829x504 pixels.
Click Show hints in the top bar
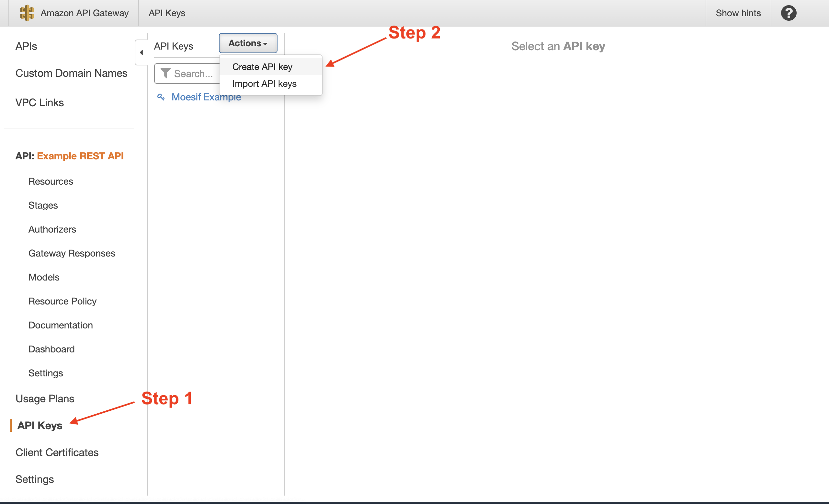[x=738, y=13]
